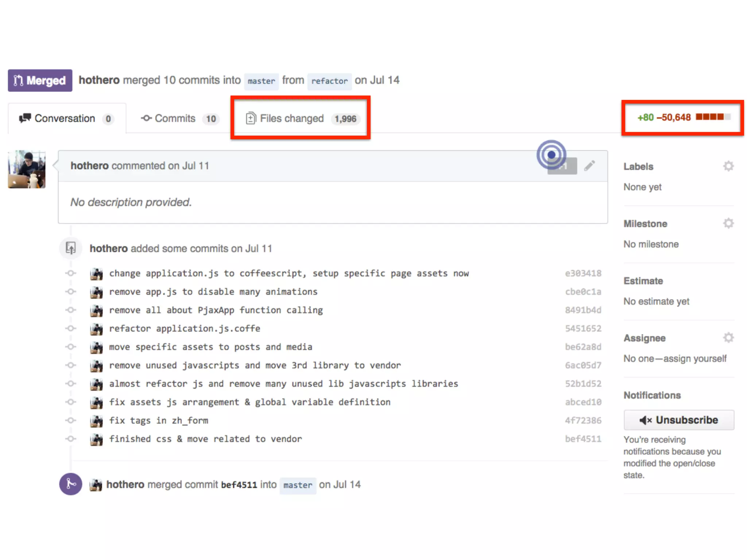The height and width of the screenshot is (560, 747).
Task: Open the Labels gear settings
Action: (728, 166)
